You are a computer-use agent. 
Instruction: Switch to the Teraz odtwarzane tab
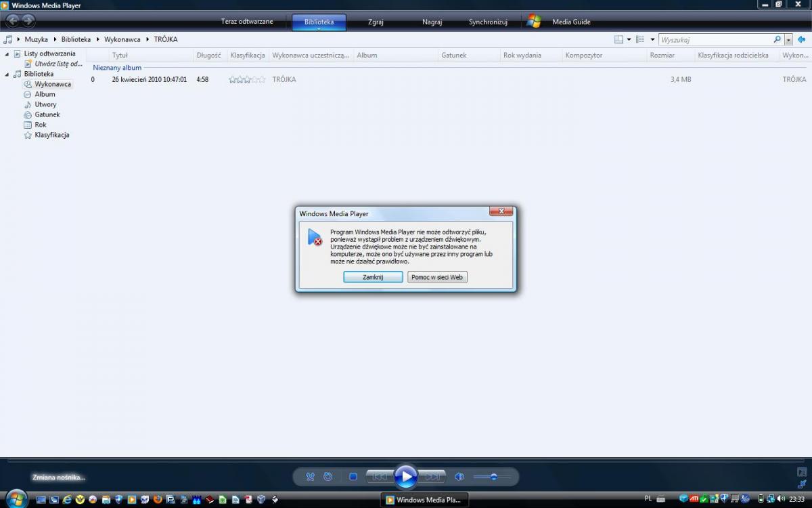[247, 22]
